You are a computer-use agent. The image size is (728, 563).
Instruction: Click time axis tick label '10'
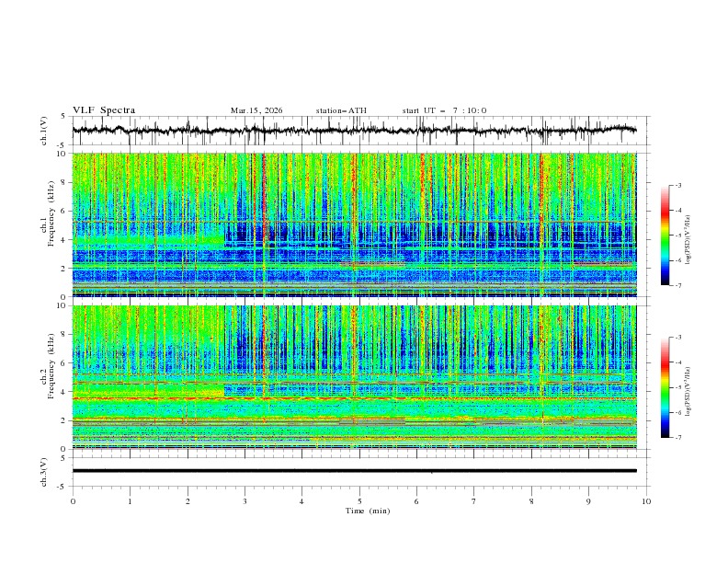coord(646,501)
